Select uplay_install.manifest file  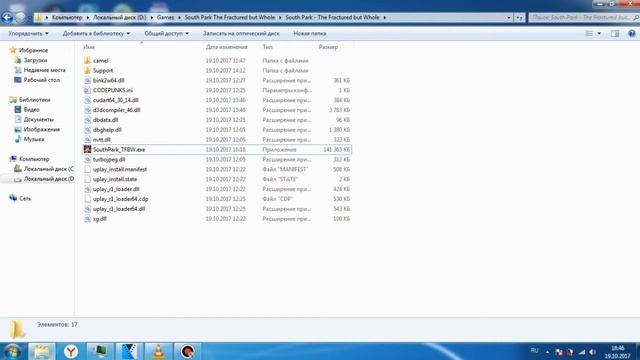[120, 169]
